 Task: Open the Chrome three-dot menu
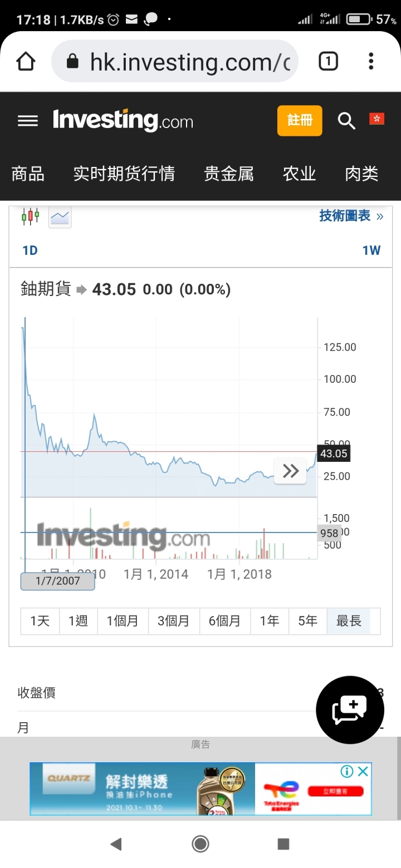371,61
